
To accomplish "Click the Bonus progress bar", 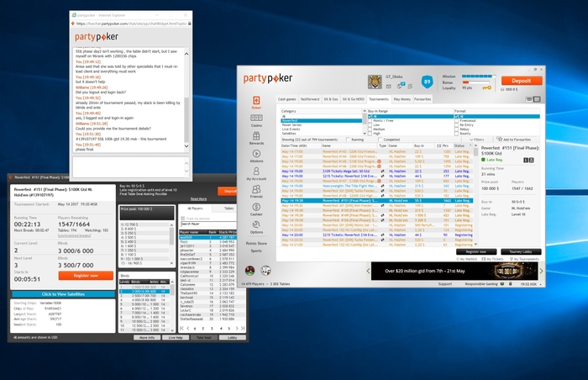I will pos(476,82).
